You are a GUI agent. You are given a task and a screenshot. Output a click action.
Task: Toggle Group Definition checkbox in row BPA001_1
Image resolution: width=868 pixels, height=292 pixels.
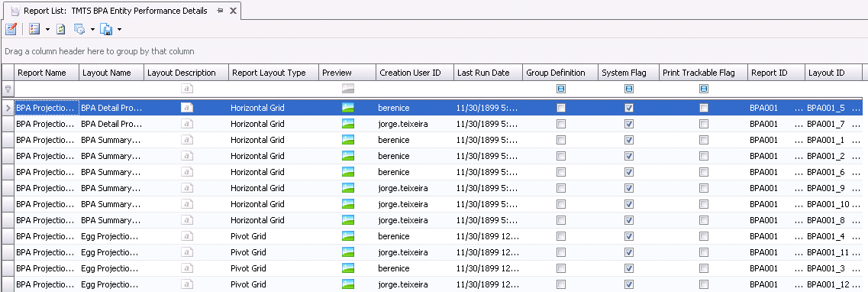(561, 140)
